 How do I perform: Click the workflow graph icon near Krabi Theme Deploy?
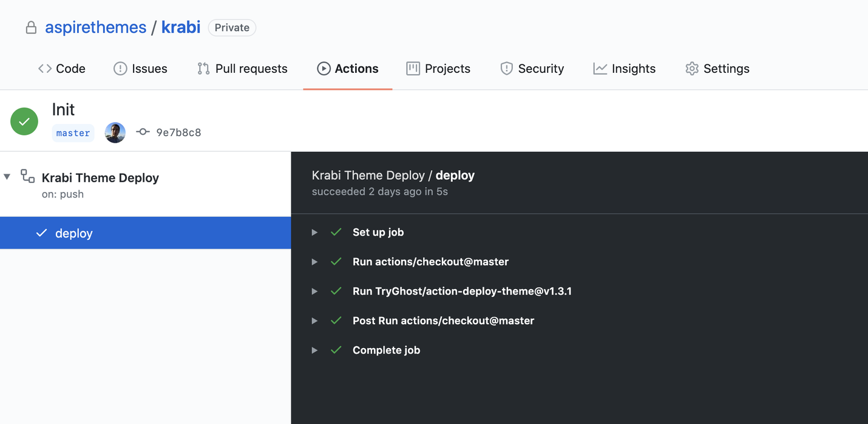point(27,176)
